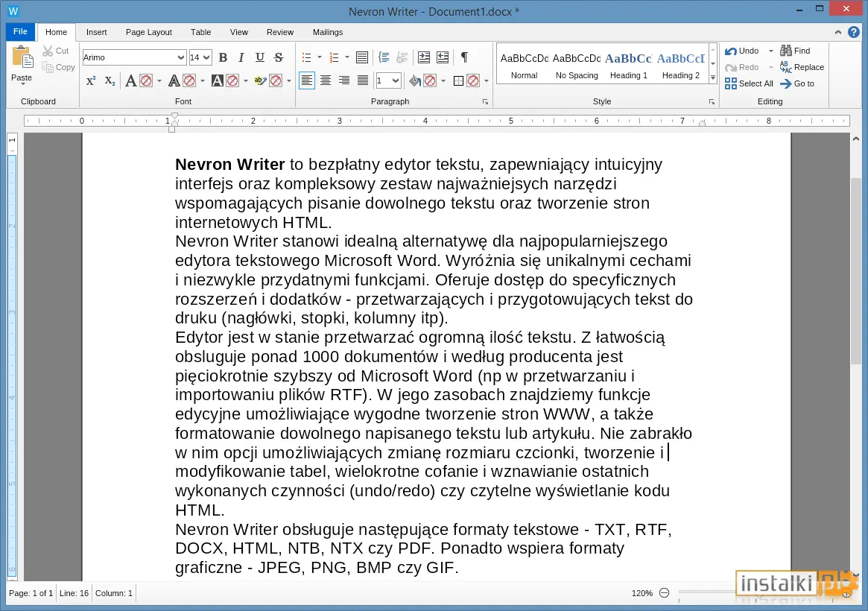Click the increase indent icon

tap(424, 57)
